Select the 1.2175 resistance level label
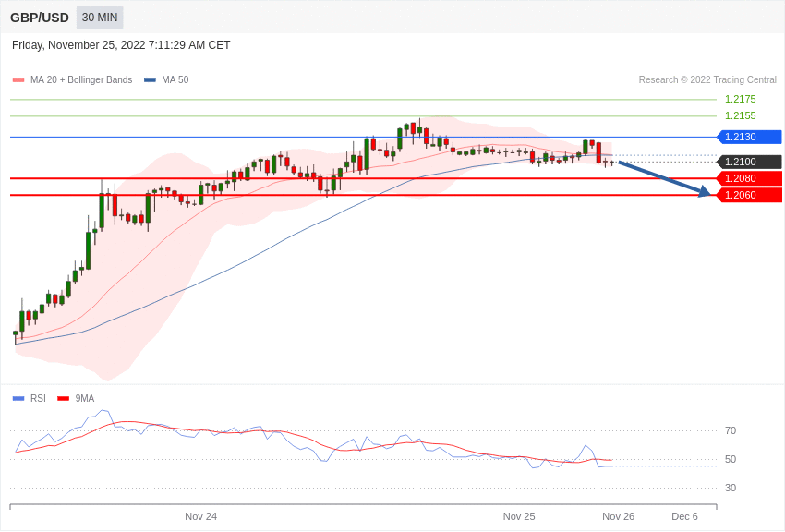The image size is (785, 532). point(741,99)
